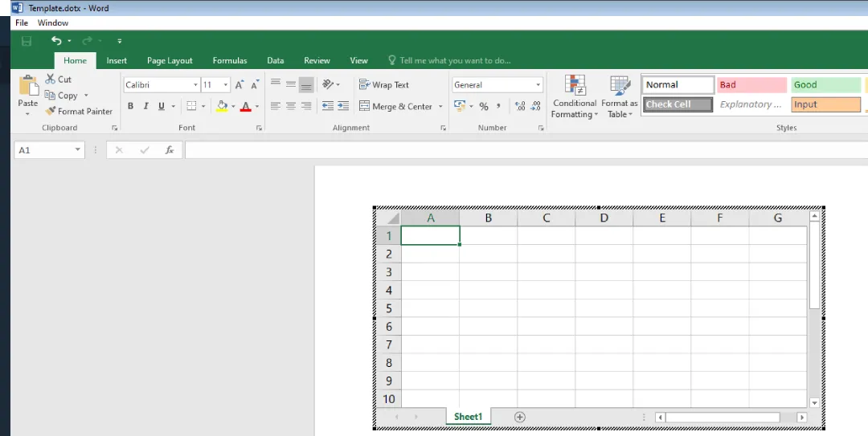Viewport: 868px width, 436px height.
Task: Toggle underline formatting
Action: click(161, 106)
